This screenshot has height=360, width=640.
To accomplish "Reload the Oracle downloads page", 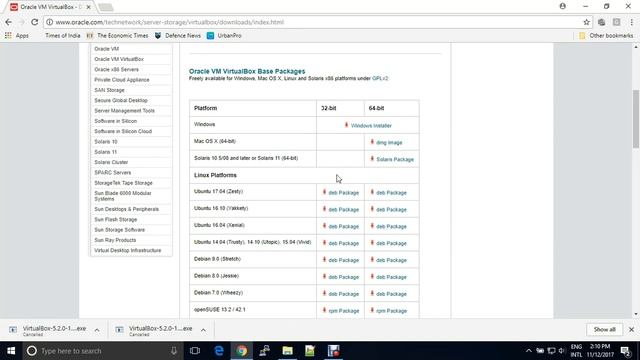I will 35,22.
